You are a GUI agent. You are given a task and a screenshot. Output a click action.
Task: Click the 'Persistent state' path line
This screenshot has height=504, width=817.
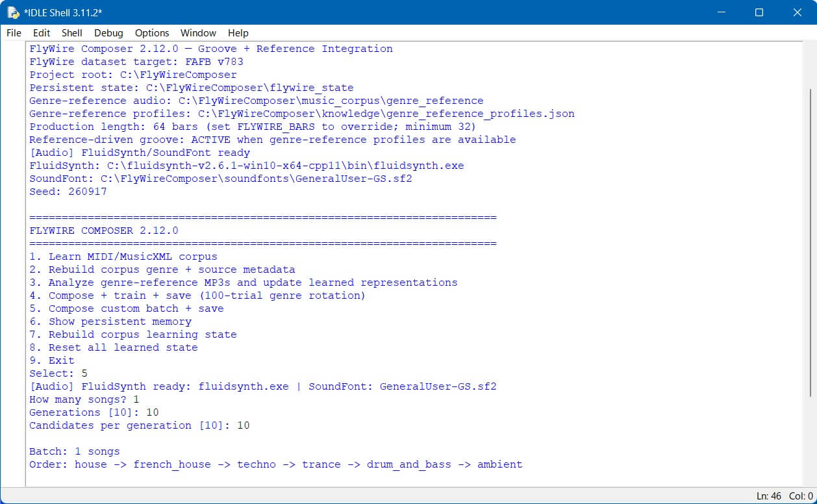click(192, 88)
